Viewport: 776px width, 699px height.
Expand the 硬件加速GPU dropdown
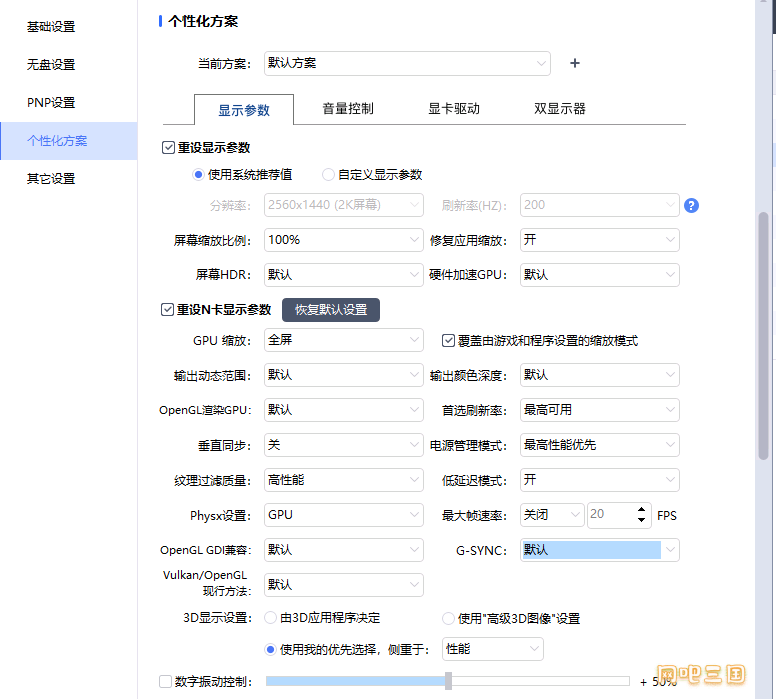coord(600,275)
